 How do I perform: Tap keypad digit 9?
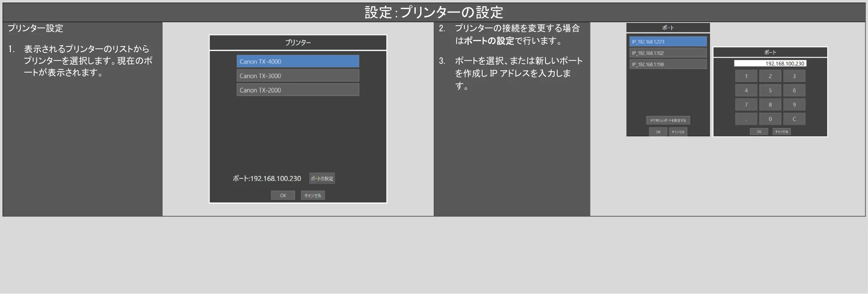pyautogui.click(x=794, y=105)
